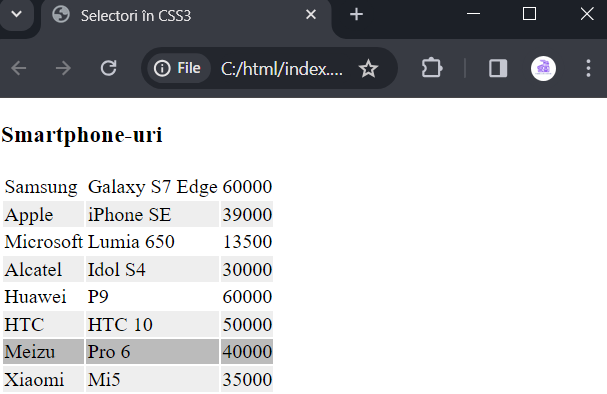607x394 pixels.
Task: Bookmark this page with the star icon
Action: (368, 69)
